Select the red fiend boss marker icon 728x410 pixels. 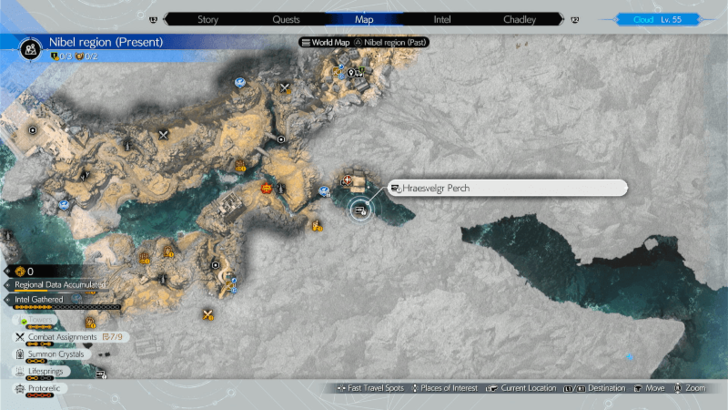click(267, 187)
